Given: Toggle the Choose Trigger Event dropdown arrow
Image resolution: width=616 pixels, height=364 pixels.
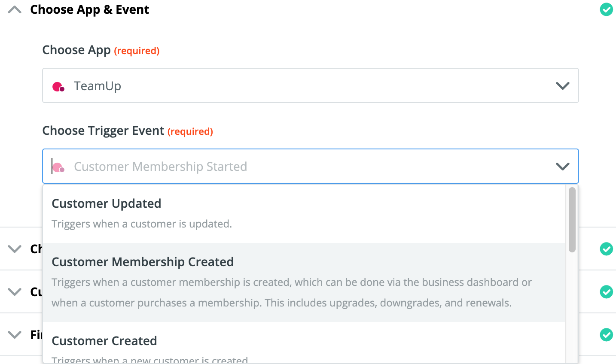Looking at the screenshot, I should [x=562, y=167].
